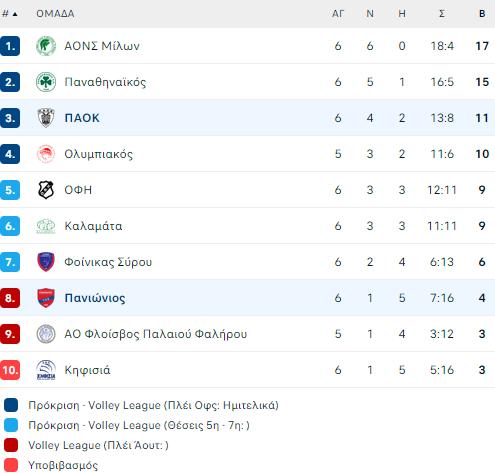Click the Πανιώνιος red-blue crest
This screenshot has height=473, width=495.
(x=46, y=298)
